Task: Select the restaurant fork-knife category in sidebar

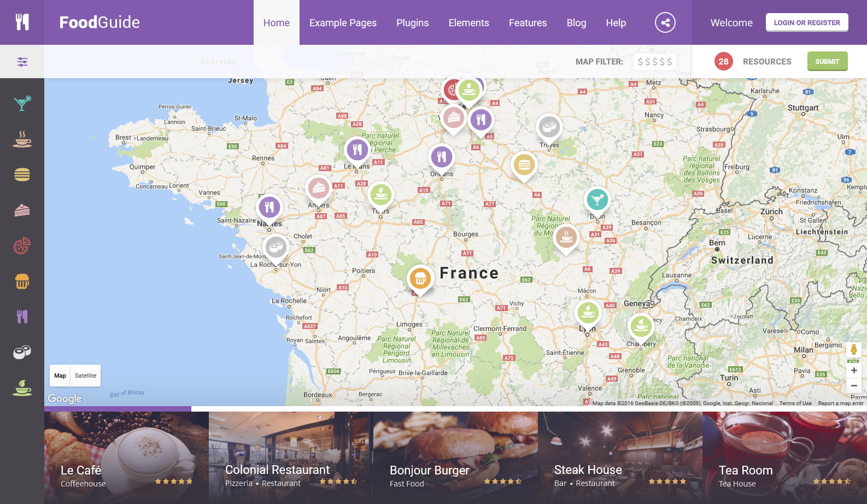Action: [x=22, y=317]
